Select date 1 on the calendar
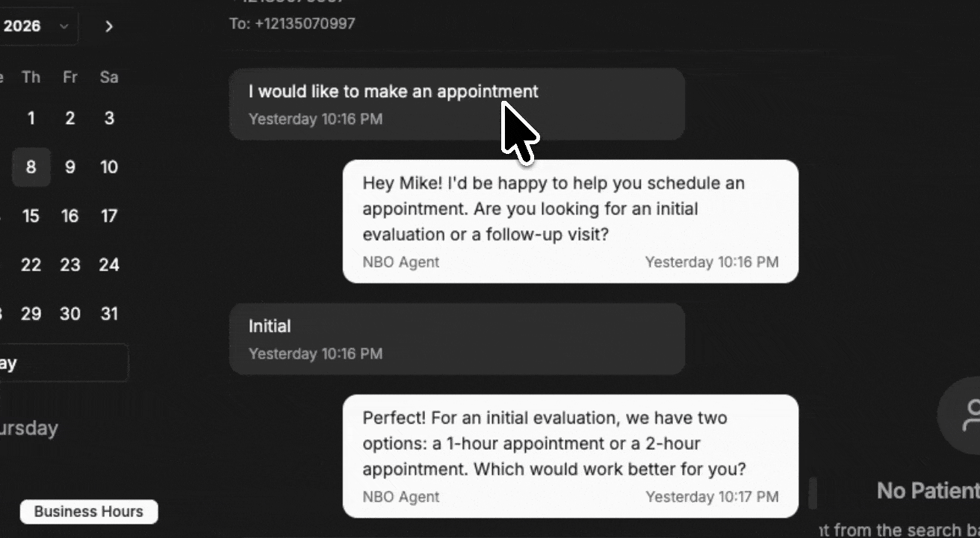The height and width of the screenshot is (538, 980). point(31,118)
